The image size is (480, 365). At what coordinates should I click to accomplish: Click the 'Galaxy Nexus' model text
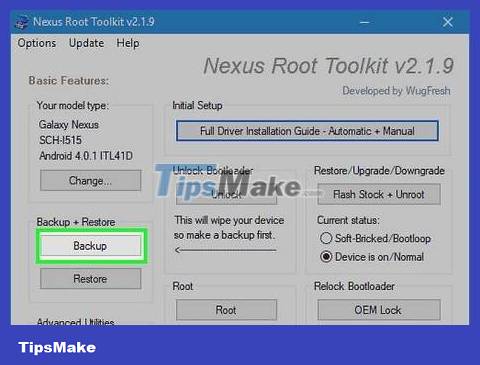(x=69, y=125)
